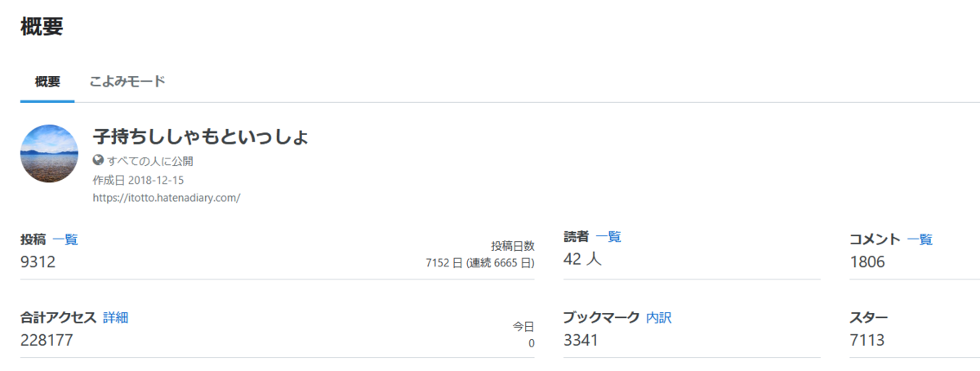Open the blog's lake avatar image
Screen dimensions: 980x371
click(49, 153)
